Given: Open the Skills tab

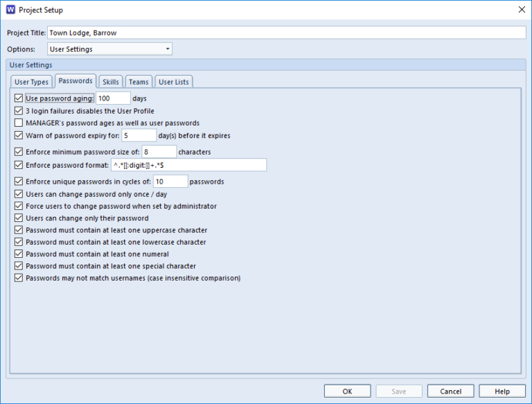Looking at the screenshot, I should click(x=111, y=82).
